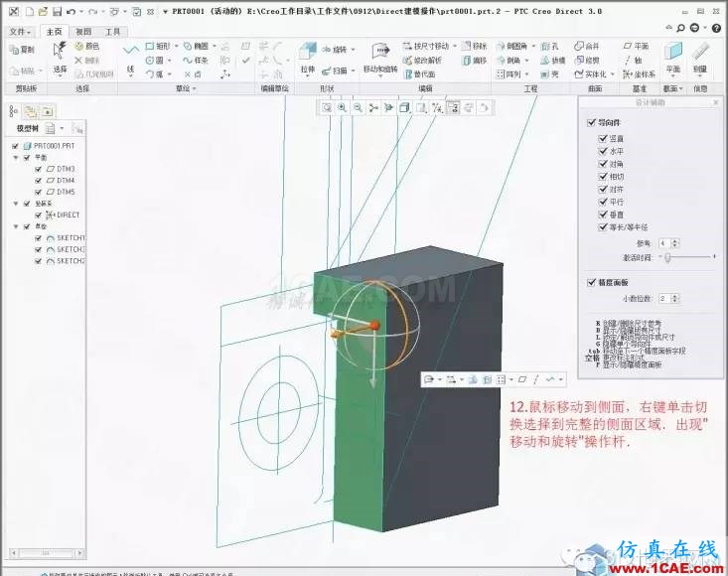Click the 坐标系 (Coordinate system) datum tool

[640, 73]
